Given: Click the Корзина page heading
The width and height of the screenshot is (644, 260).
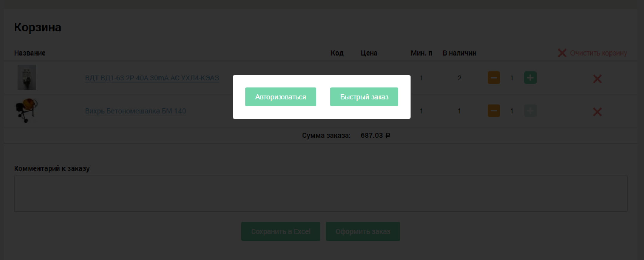Looking at the screenshot, I should pos(38,27).
